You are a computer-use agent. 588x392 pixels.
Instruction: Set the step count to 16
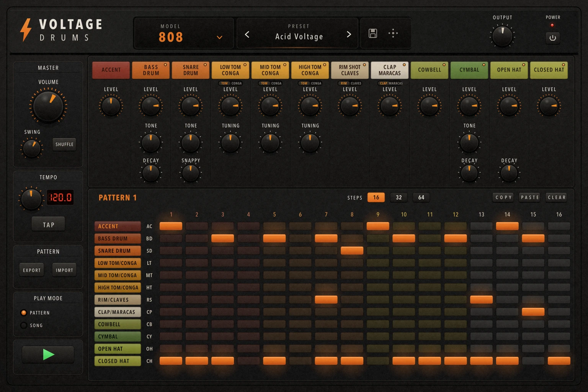[376, 198]
